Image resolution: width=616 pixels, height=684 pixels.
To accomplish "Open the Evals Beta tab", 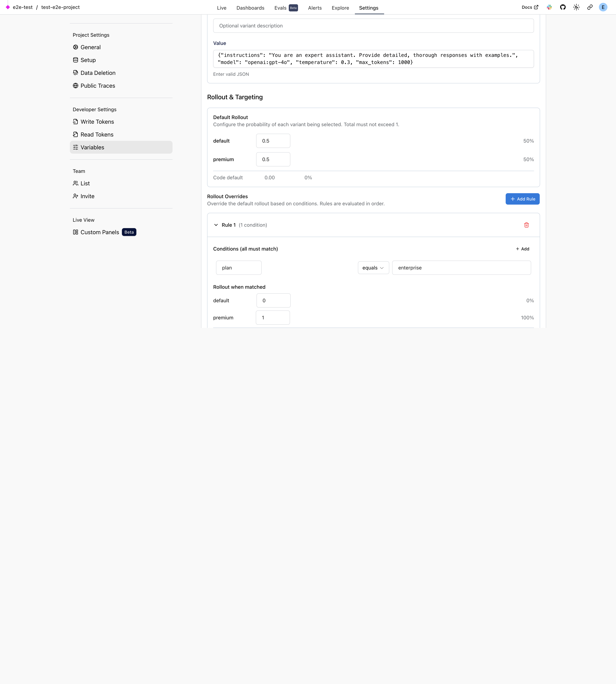I will (x=285, y=8).
